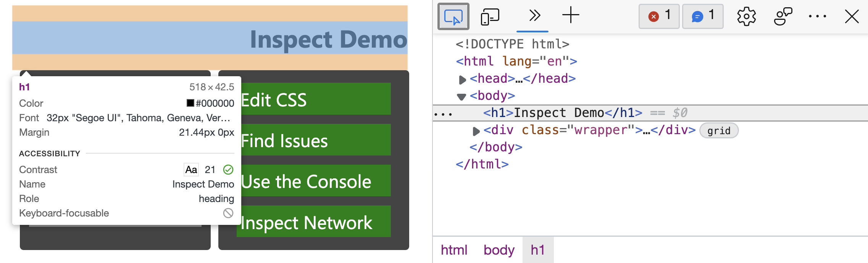Select html in the breadcrumb trail

pos(454,250)
